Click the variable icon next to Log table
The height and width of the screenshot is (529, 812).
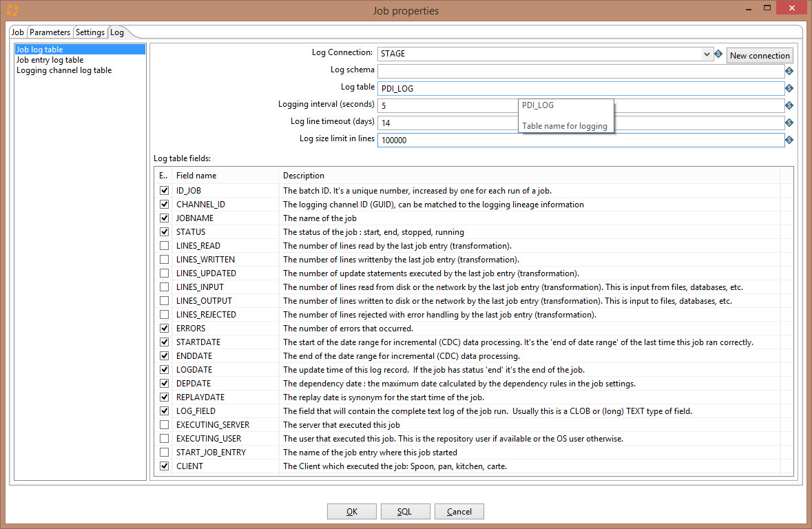click(789, 87)
